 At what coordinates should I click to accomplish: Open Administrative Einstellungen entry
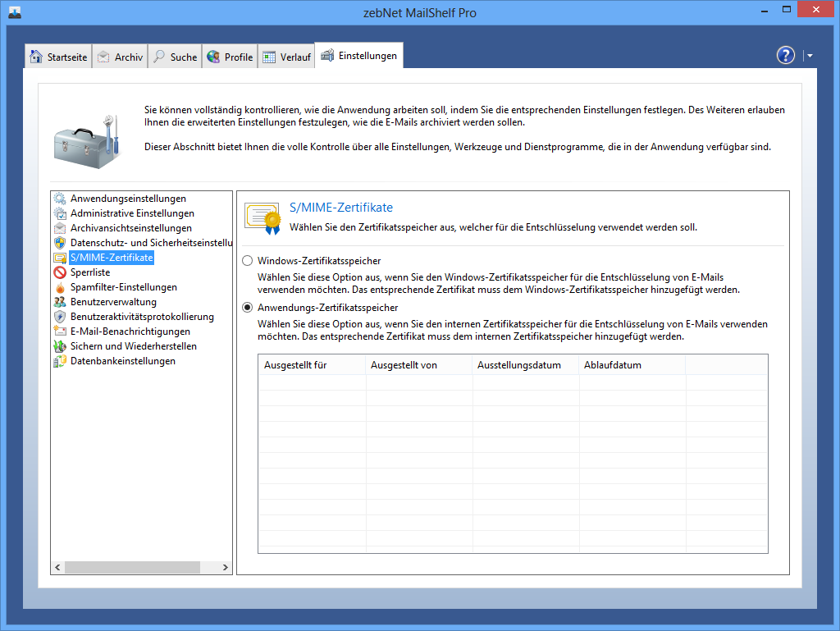[132, 213]
